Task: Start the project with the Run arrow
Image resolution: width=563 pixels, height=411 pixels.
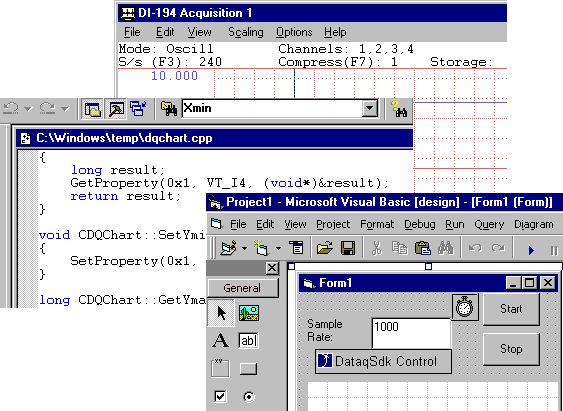Action: [x=531, y=250]
